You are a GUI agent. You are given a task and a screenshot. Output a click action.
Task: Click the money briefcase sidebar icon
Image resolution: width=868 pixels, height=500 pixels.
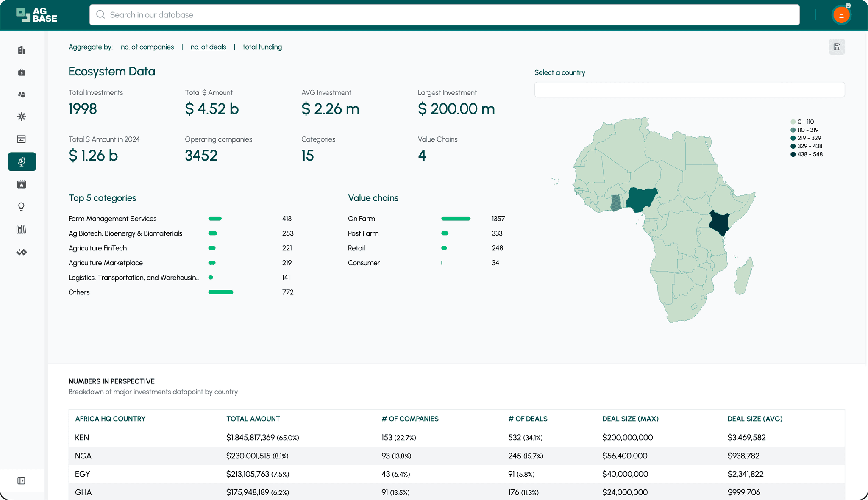22,72
